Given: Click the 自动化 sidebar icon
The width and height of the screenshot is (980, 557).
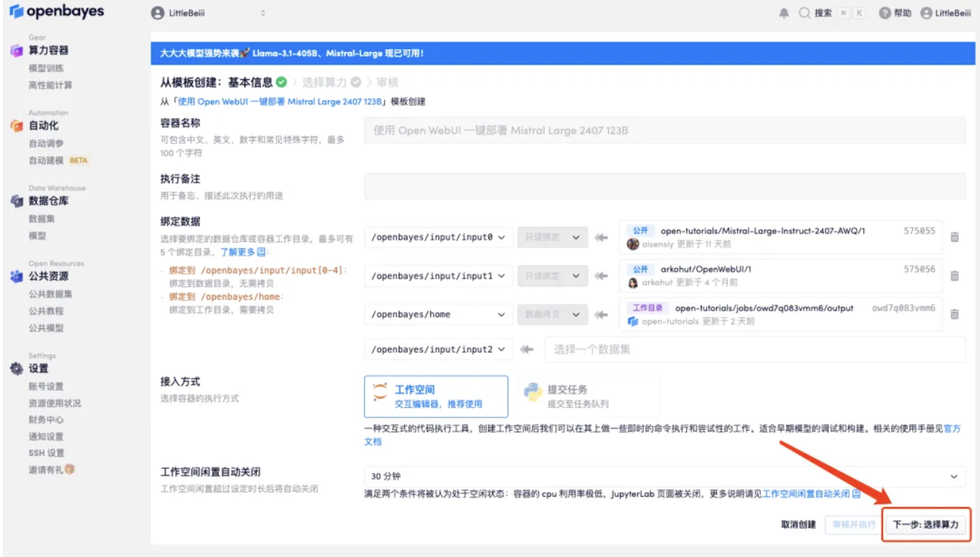Looking at the screenshot, I should [x=16, y=126].
